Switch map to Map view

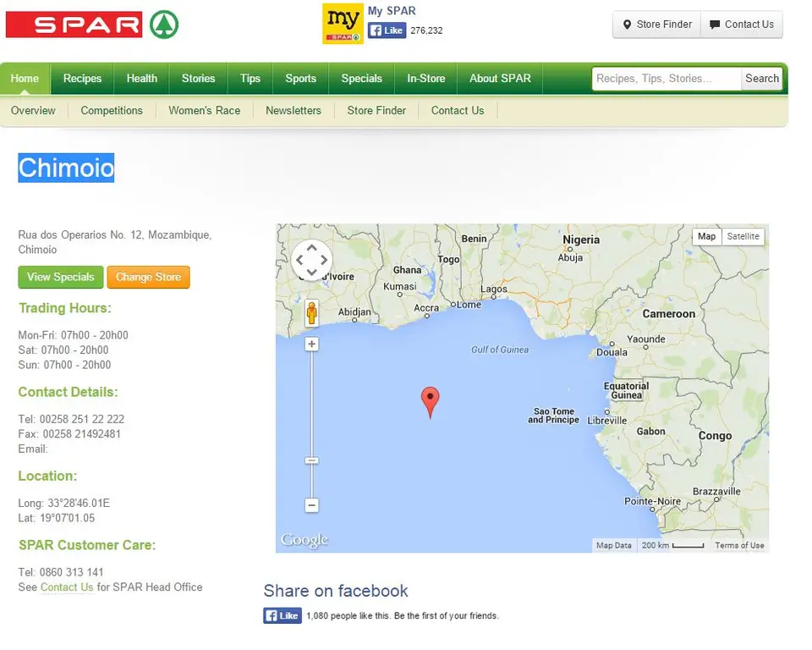pyautogui.click(x=706, y=236)
